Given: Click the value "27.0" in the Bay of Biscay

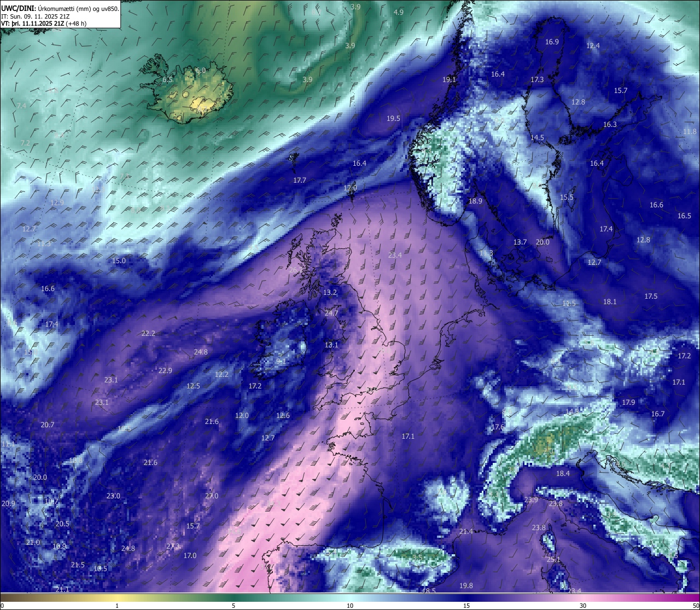Looking at the screenshot, I should click(212, 496).
